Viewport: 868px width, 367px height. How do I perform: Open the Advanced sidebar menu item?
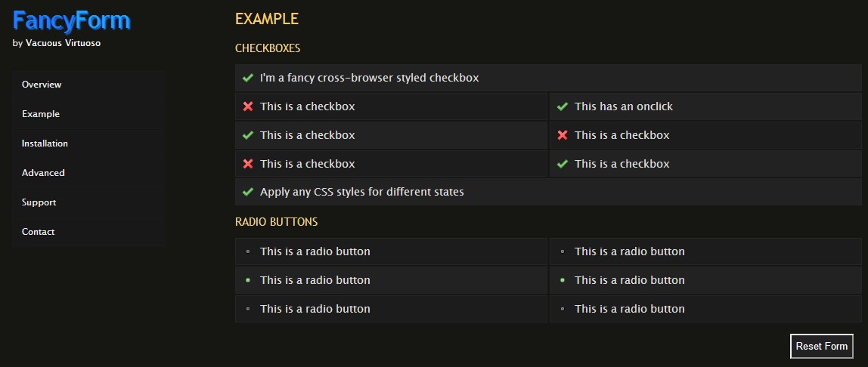(x=43, y=173)
